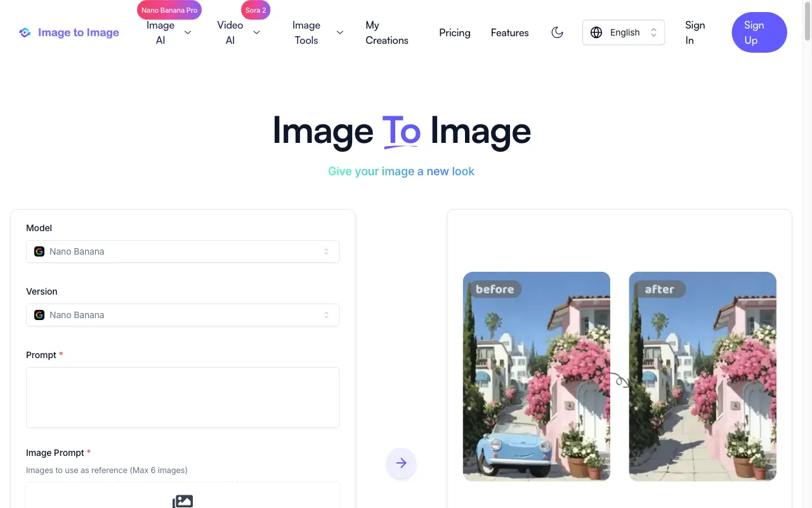Screen dimensions: 812x508
Task: Click the 'Prompt' field label
Action: 41,355
